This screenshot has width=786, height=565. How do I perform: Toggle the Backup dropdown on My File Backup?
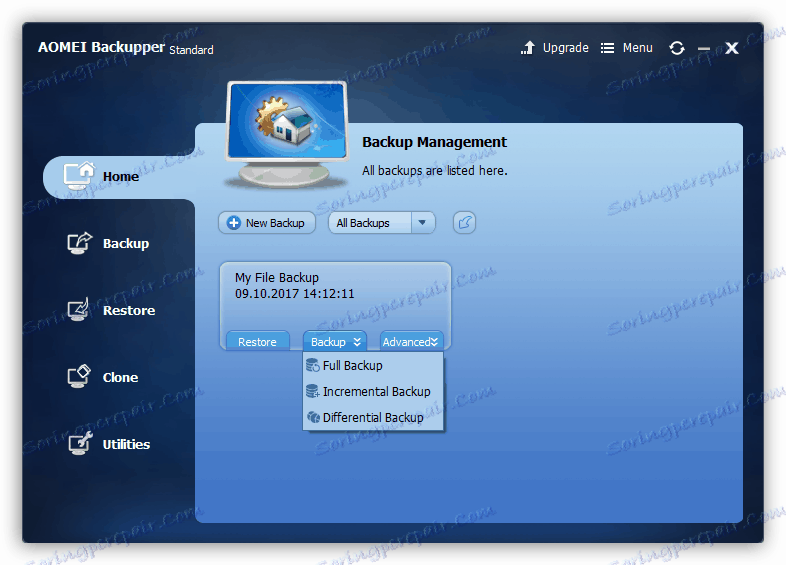(x=335, y=342)
